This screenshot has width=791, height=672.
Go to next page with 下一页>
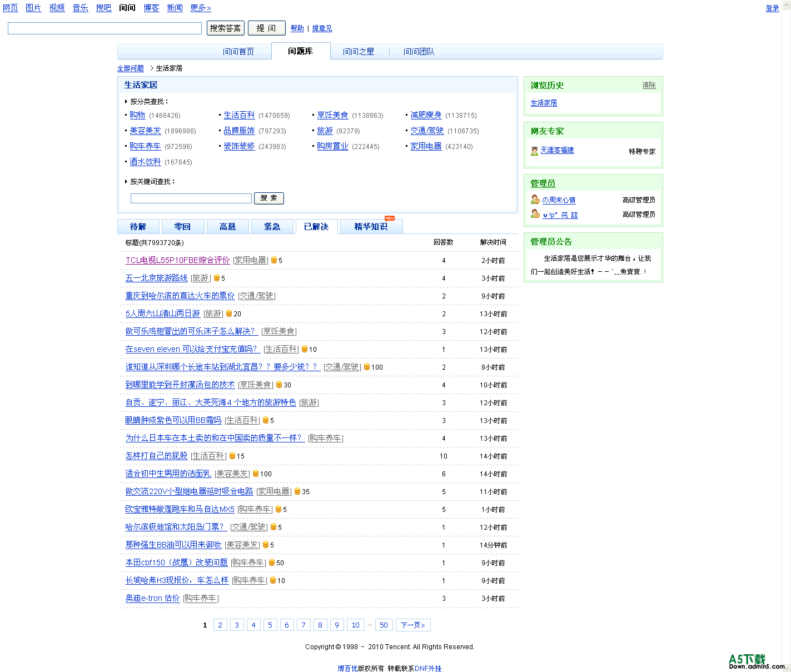413,625
